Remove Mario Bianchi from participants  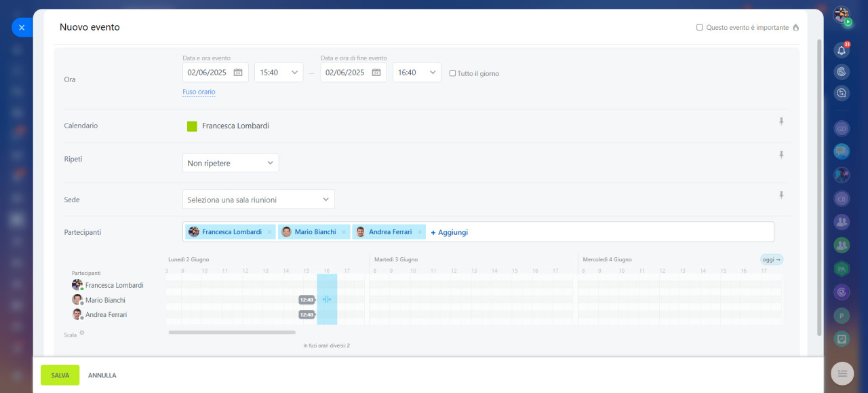[344, 232]
